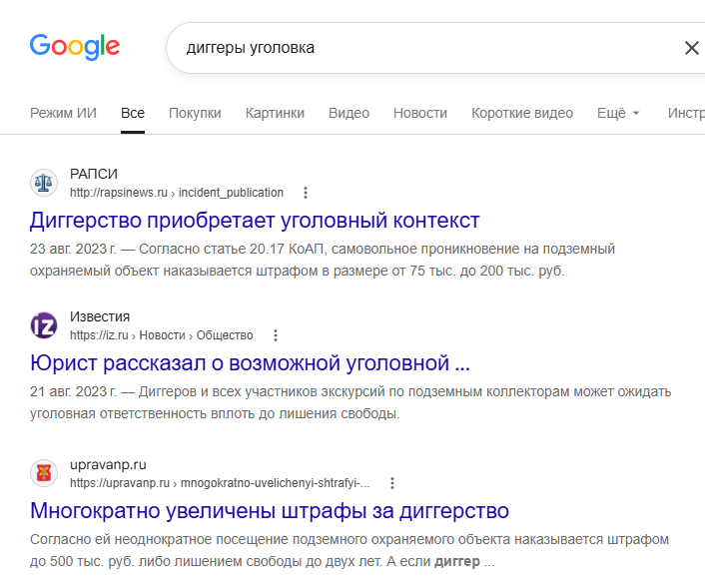Viewport: 705px width, 588px height.
Task: Click the upravanp.ru site favicon
Action: coord(44,473)
